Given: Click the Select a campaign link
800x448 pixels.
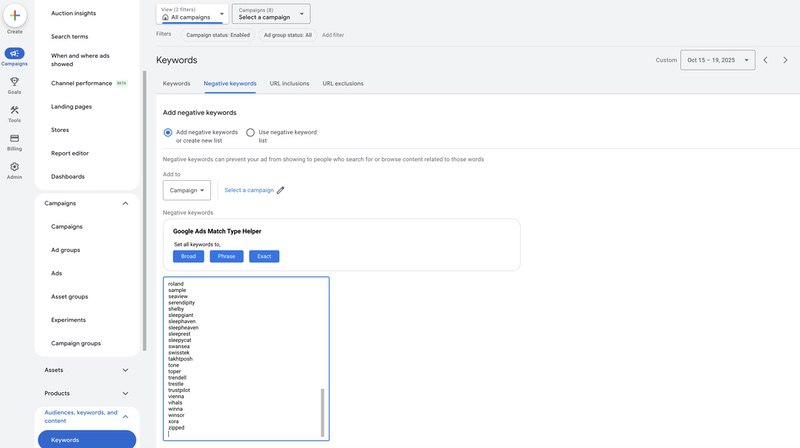Looking at the screenshot, I should coord(249,190).
